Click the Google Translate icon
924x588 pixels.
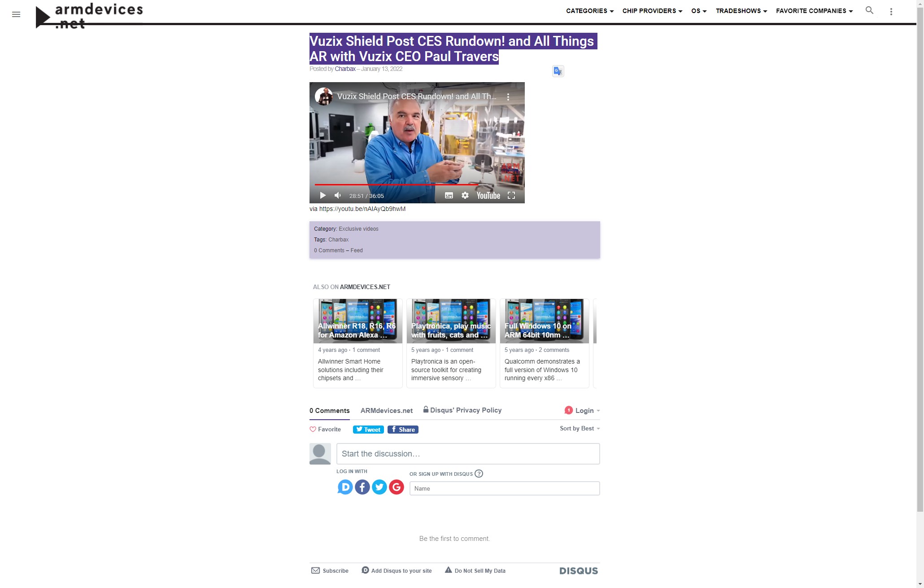click(x=558, y=71)
